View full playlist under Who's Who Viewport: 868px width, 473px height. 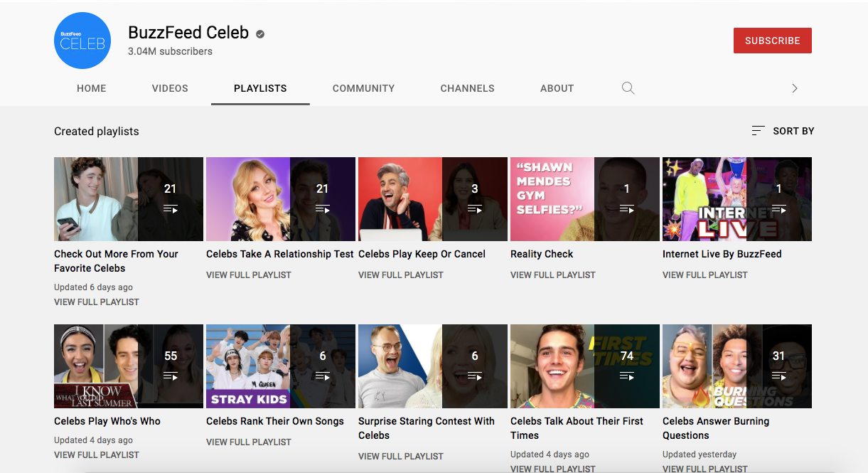click(97, 455)
